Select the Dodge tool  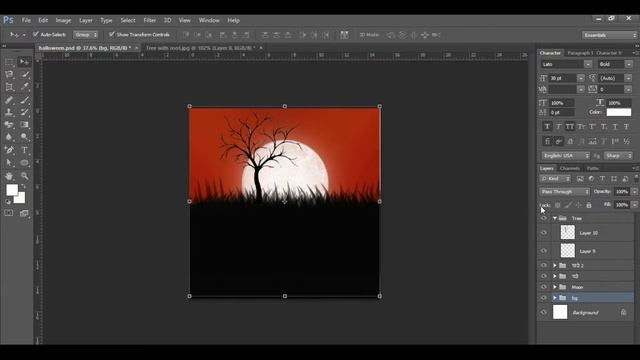[24, 137]
